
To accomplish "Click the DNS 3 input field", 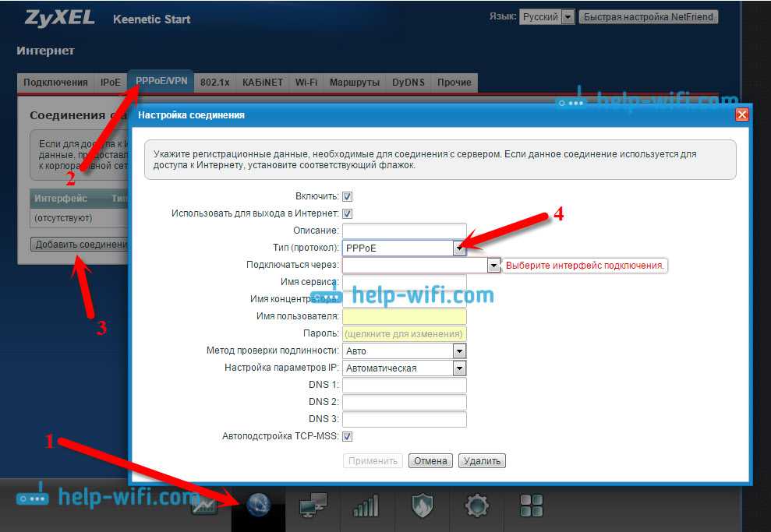I will 404,419.
